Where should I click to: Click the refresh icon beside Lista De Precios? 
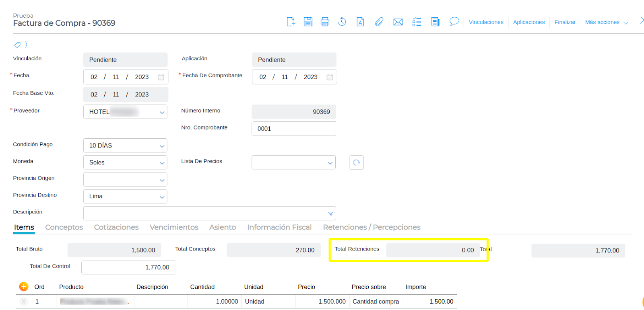click(357, 162)
